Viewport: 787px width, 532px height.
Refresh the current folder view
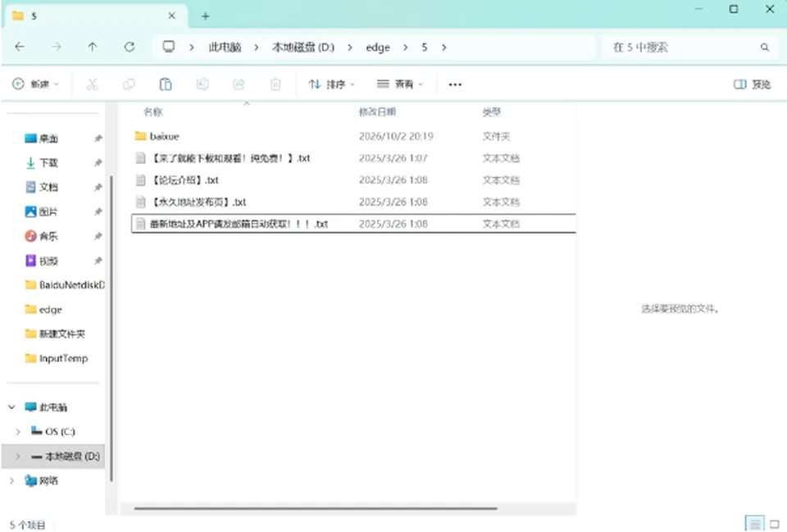[130, 48]
